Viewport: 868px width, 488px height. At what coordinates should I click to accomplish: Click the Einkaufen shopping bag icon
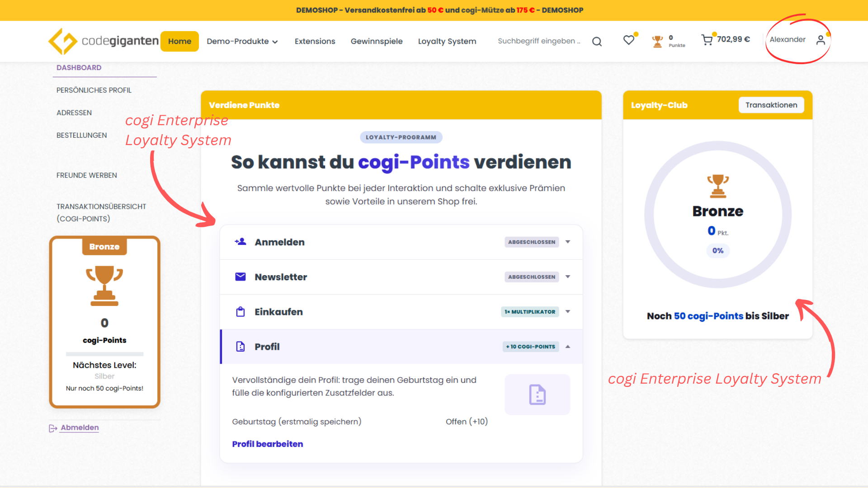click(x=240, y=311)
